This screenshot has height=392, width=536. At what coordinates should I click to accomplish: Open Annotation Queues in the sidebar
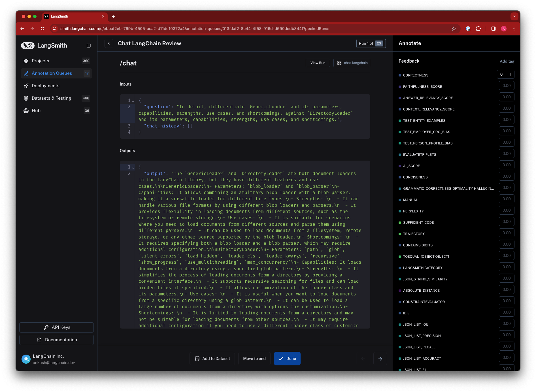pos(56,73)
